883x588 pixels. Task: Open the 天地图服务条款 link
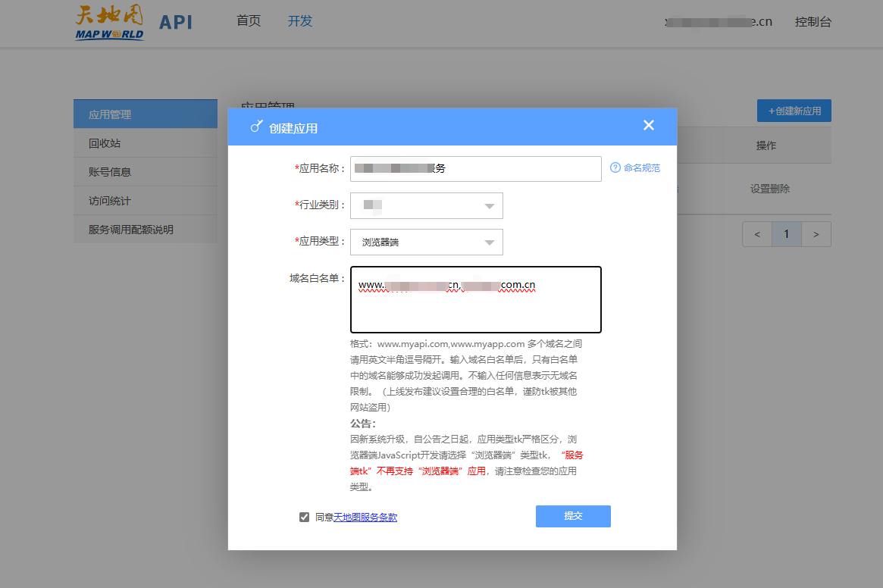click(x=365, y=518)
